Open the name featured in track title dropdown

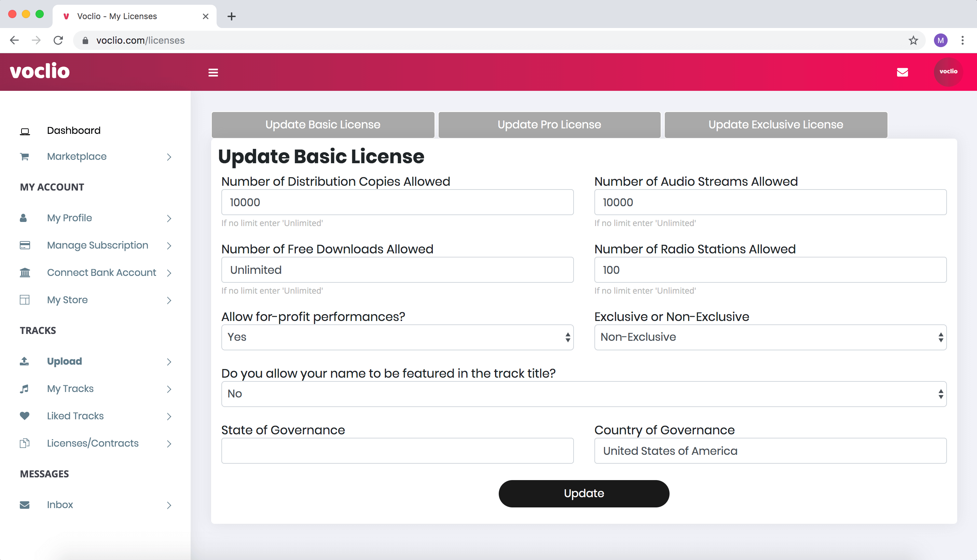(583, 394)
